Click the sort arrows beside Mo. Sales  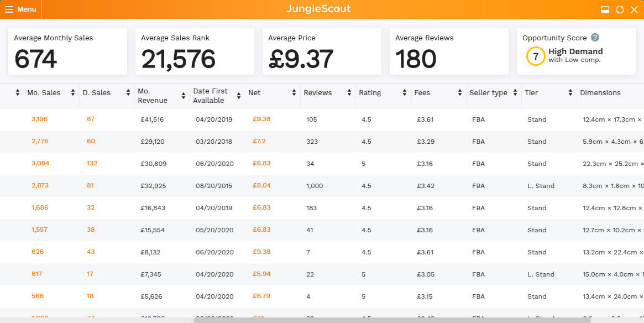(x=73, y=93)
